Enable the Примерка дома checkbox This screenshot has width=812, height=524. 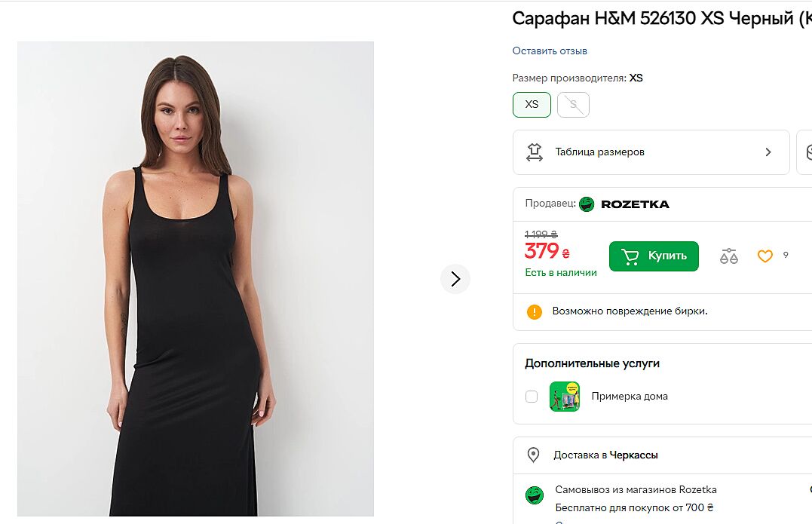(532, 397)
